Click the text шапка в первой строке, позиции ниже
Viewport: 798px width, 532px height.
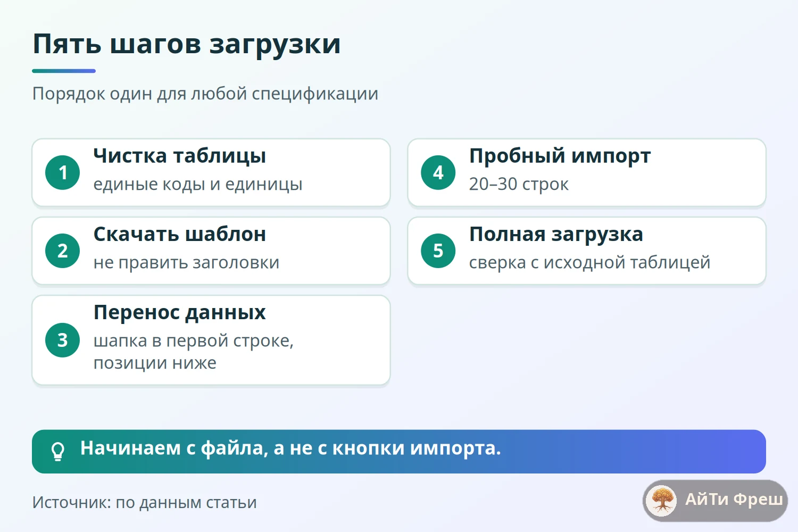(x=194, y=352)
